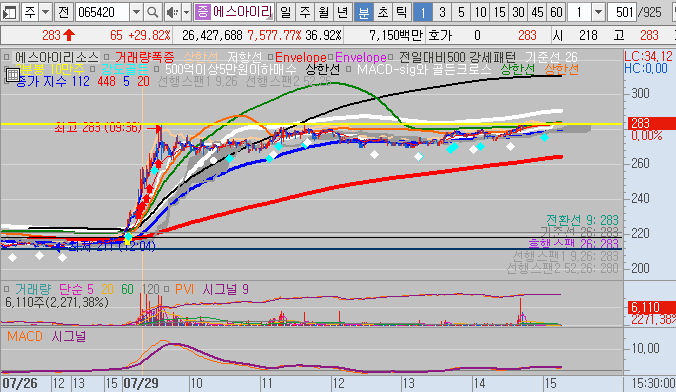Click the stock code input field
The height and width of the screenshot is (392, 676).
click(x=103, y=12)
